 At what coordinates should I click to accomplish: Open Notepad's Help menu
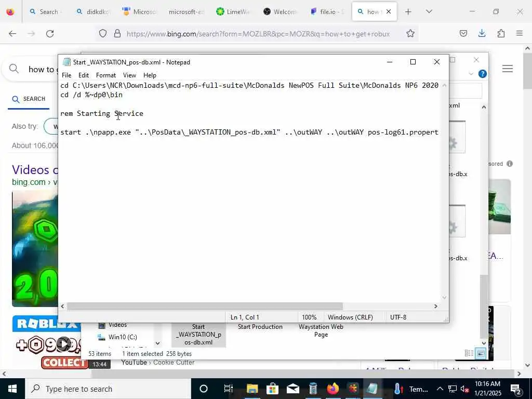(150, 75)
